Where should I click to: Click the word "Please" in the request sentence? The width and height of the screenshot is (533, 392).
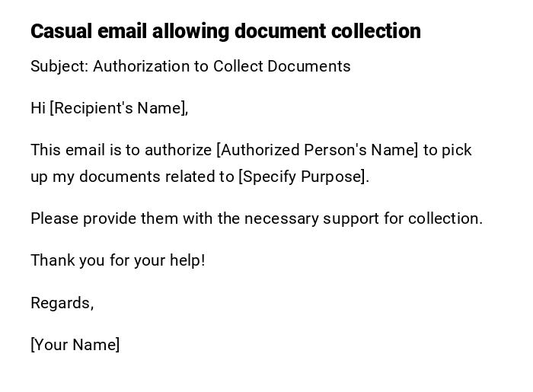coord(54,218)
